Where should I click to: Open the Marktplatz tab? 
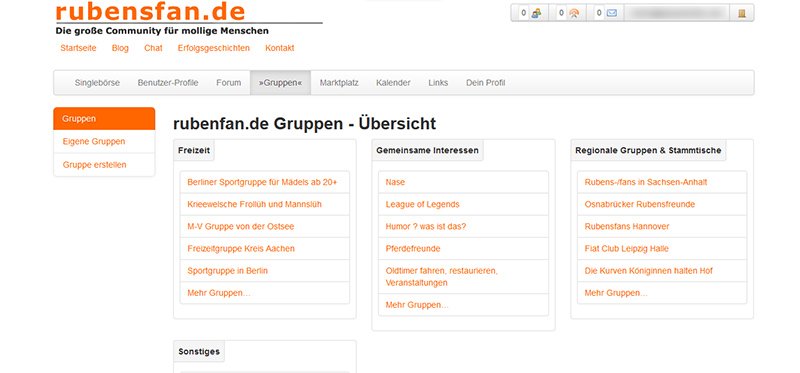click(339, 83)
